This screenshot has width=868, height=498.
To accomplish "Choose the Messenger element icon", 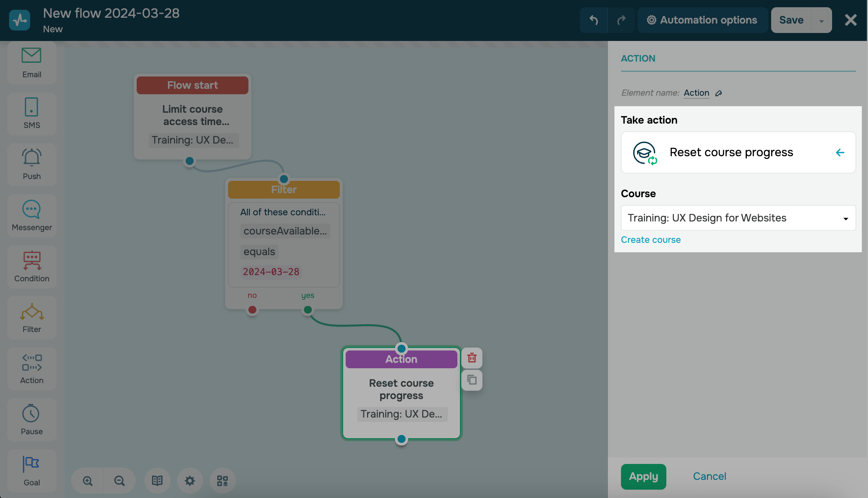I will pyautogui.click(x=32, y=209).
